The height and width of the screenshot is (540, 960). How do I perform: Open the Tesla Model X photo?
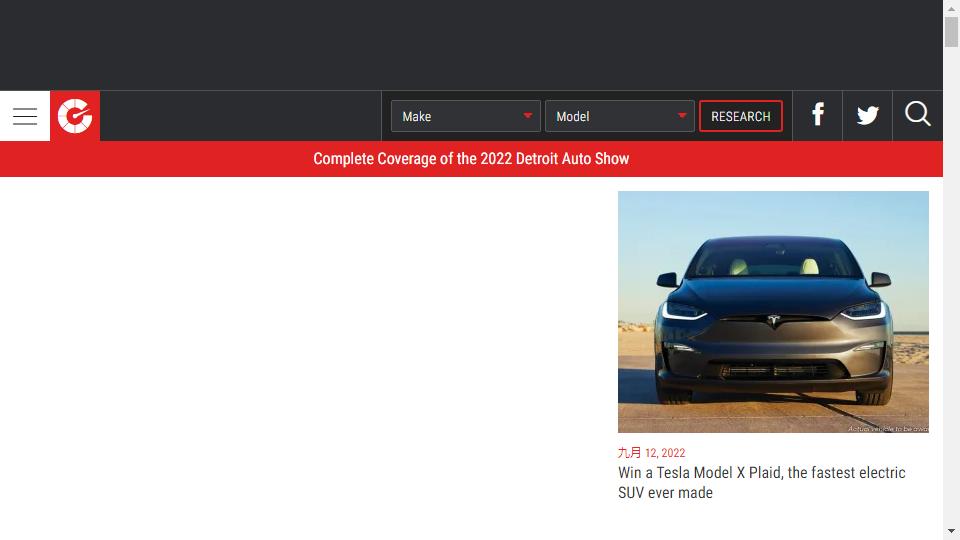(x=773, y=312)
